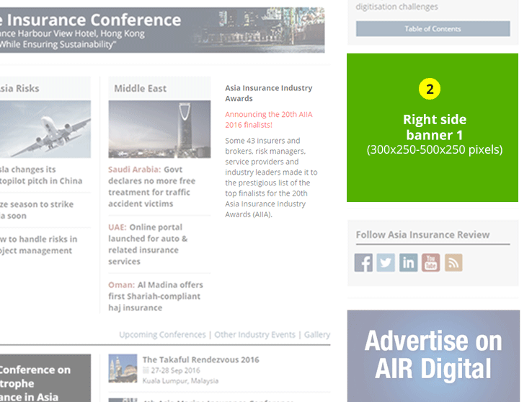Open the Takaful Rendezvous event thumbnail
This screenshot has width=532, height=402.
point(123,368)
